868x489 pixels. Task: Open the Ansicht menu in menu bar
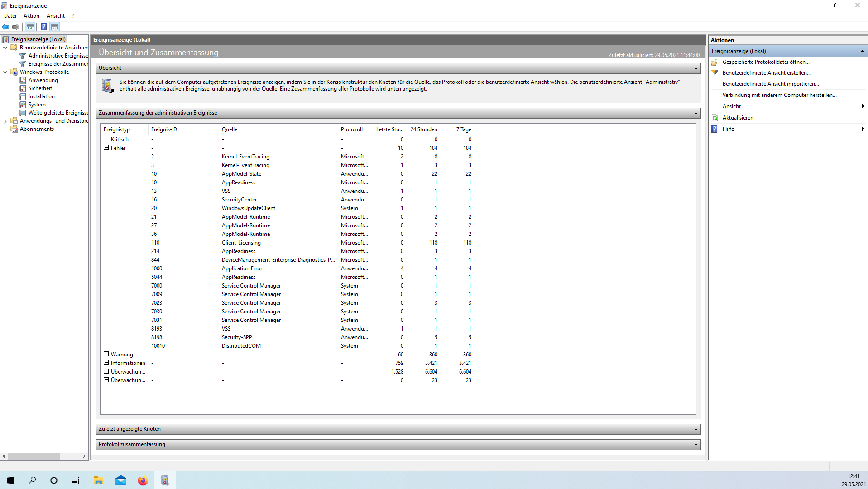pyautogui.click(x=55, y=16)
